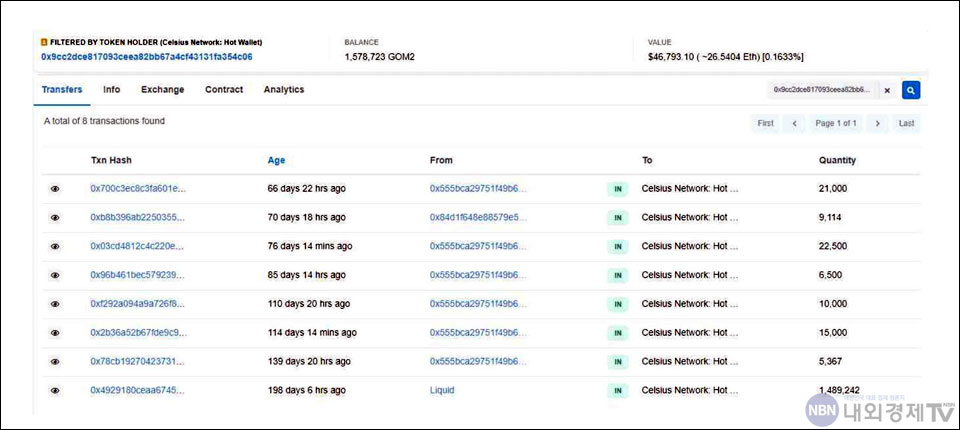Open the Liquid sender address link
This screenshot has width=960, height=430.
pyautogui.click(x=442, y=391)
